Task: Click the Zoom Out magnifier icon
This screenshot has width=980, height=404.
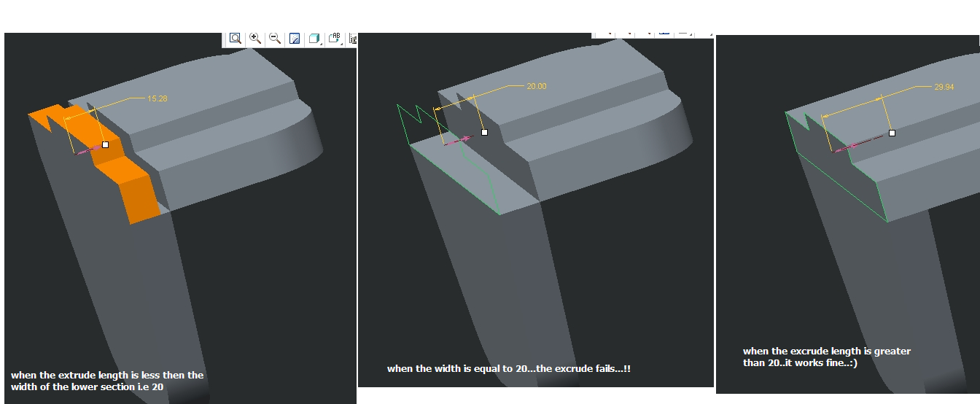Action: point(275,39)
